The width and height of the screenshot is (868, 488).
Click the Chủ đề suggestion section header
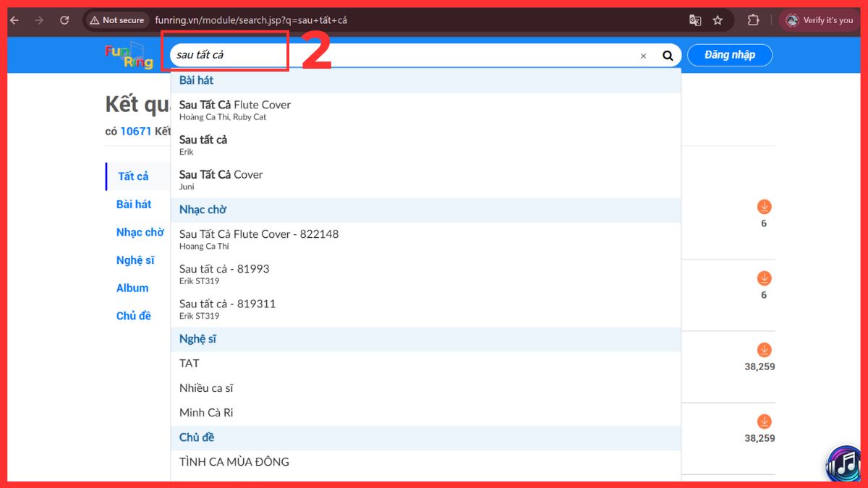[x=425, y=437]
